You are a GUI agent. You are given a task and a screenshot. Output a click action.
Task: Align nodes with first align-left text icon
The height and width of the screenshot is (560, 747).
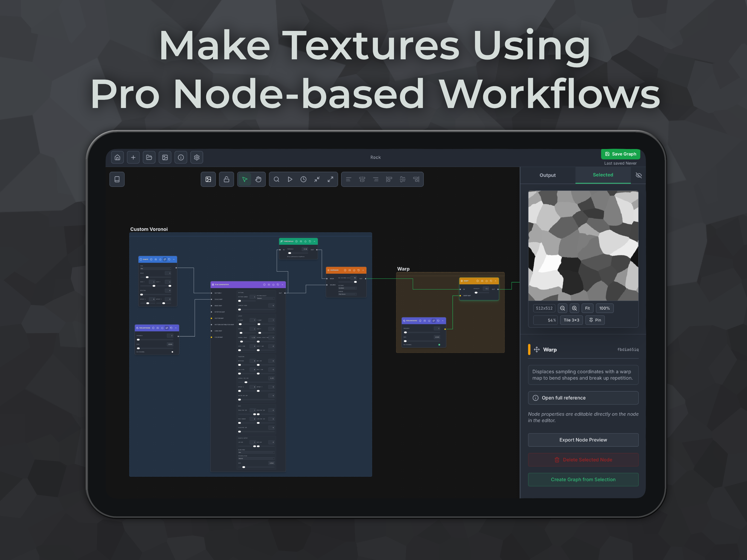[349, 179]
